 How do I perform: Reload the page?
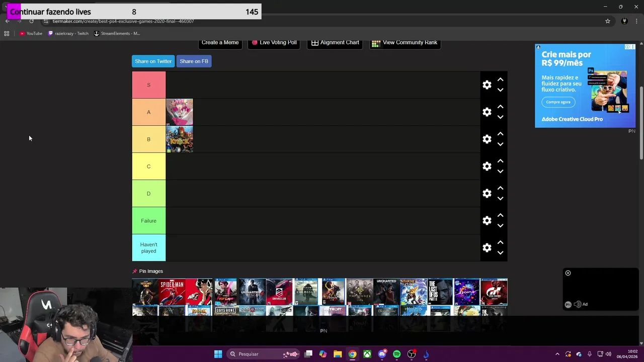tap(31, 21)
